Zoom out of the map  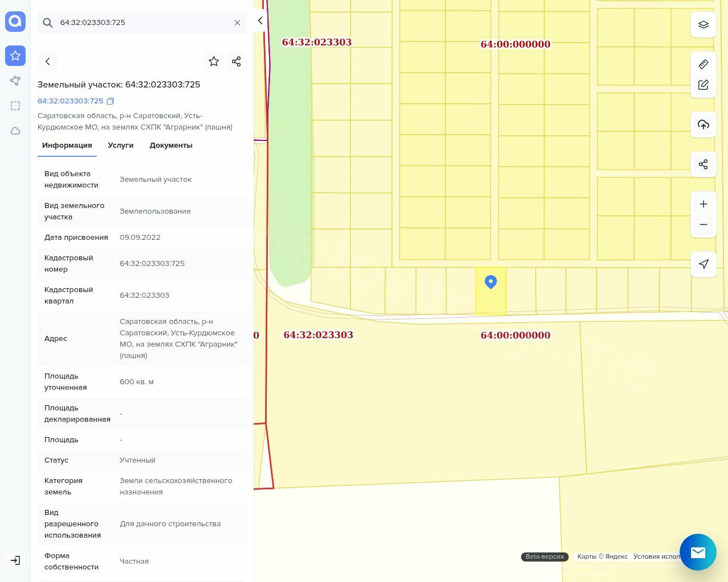[703, 225]
